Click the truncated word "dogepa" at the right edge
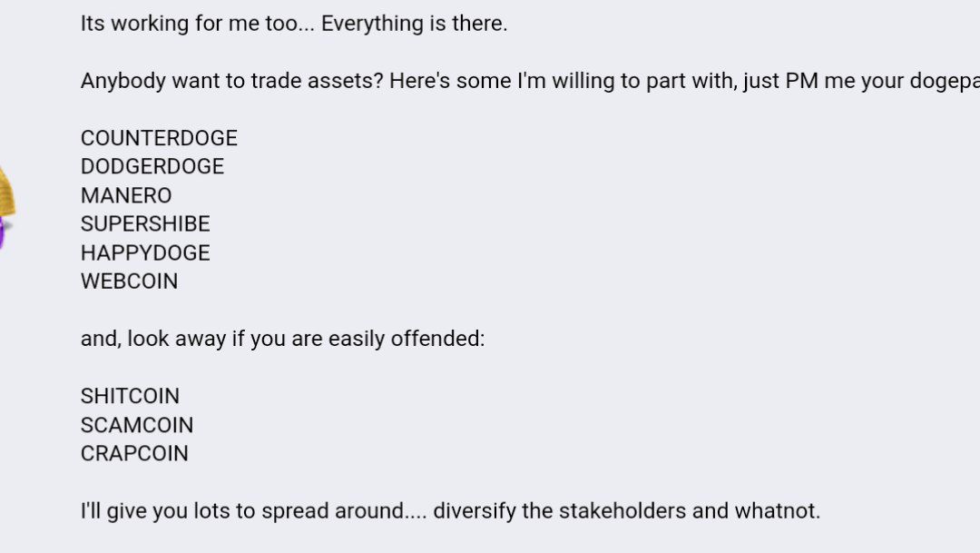 pos(946,81)
